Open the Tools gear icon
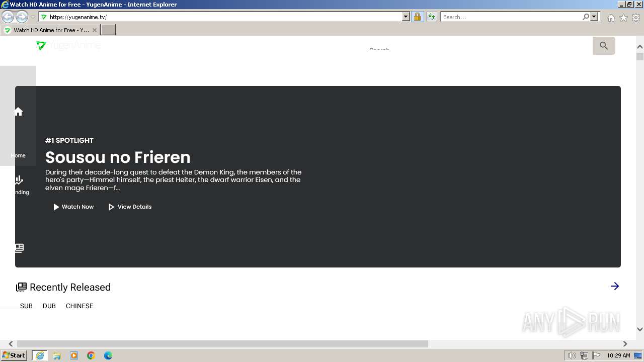Screen dimensions: 644x362 [636, 18]
